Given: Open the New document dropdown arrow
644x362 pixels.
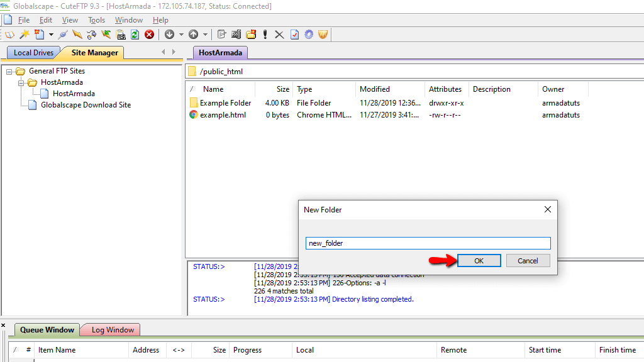Looking at the screenshot, I should [x=51, y=35].
